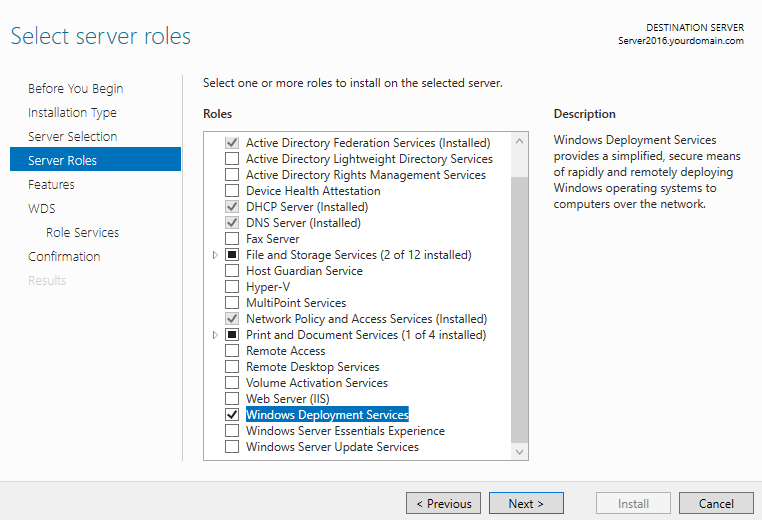Check Remote Desktop Services checkbox
762x520 pixels.
(x=232, y=367)
